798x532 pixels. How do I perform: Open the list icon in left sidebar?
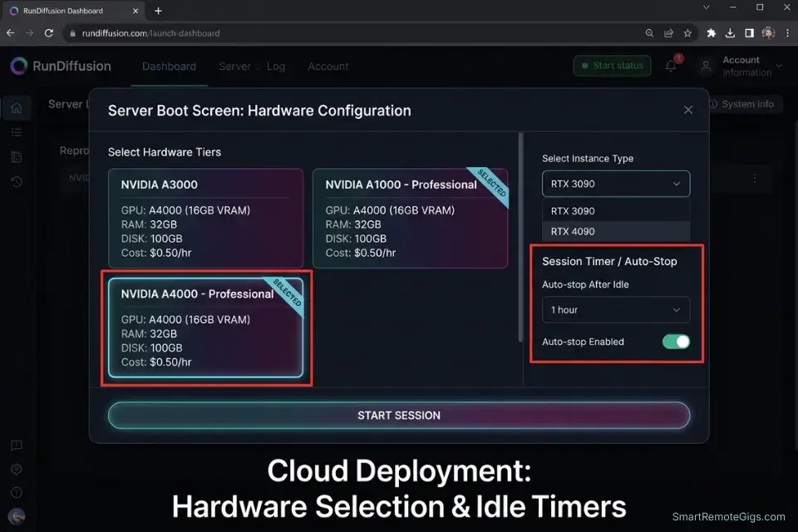point(17,132)
